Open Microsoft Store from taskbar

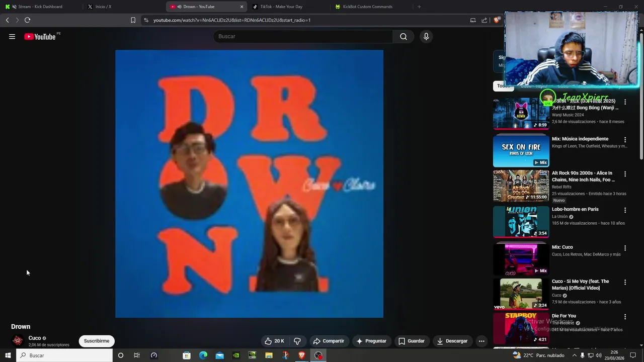187,355
